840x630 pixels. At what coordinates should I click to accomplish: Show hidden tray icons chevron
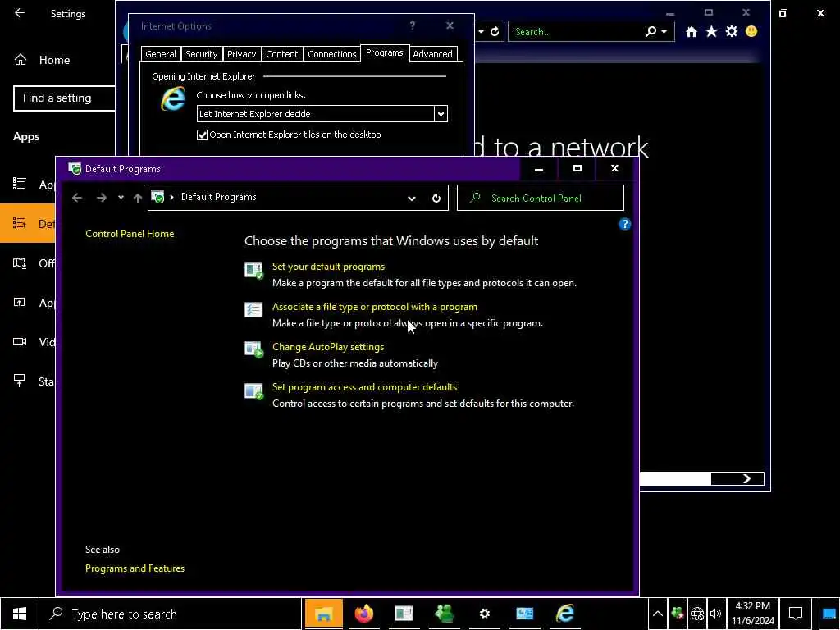click(657, 614)
